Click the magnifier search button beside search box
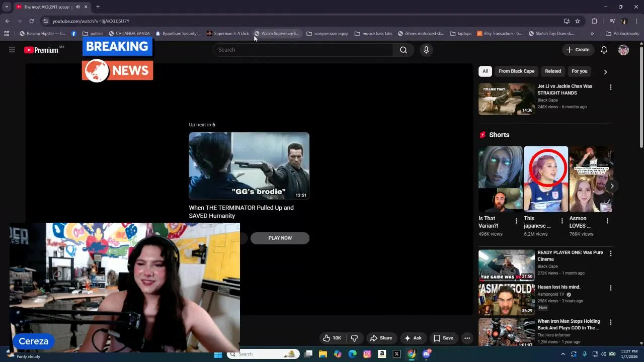 (404, 50)
